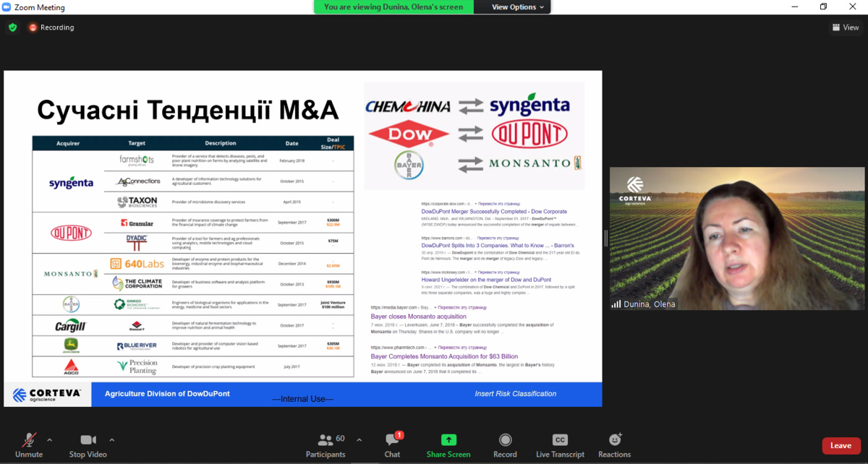Image resolution: width=868 pixels, height=464 pixels.
Task: Open the Reactions menu
Action: tap(614, 444)
